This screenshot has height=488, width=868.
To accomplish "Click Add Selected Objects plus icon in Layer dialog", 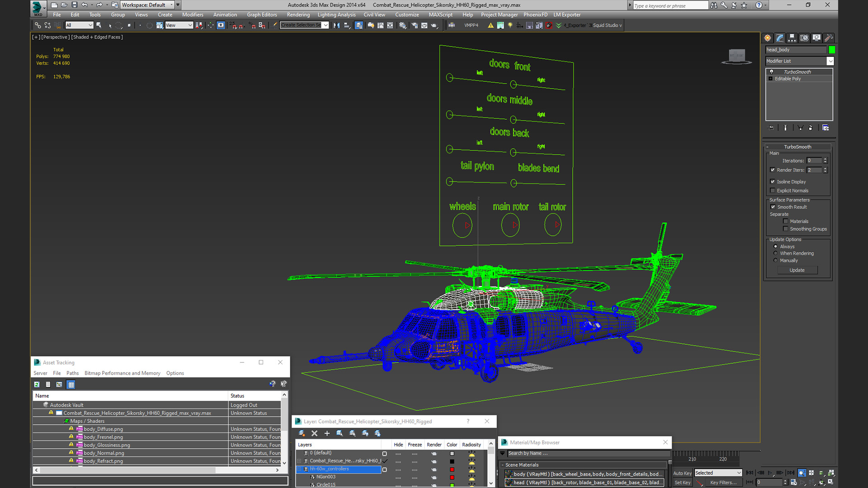I will (x=327, y=433).
